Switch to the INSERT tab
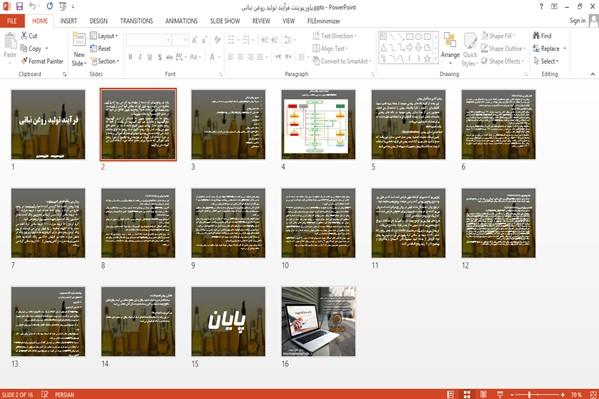 [68, 21]
